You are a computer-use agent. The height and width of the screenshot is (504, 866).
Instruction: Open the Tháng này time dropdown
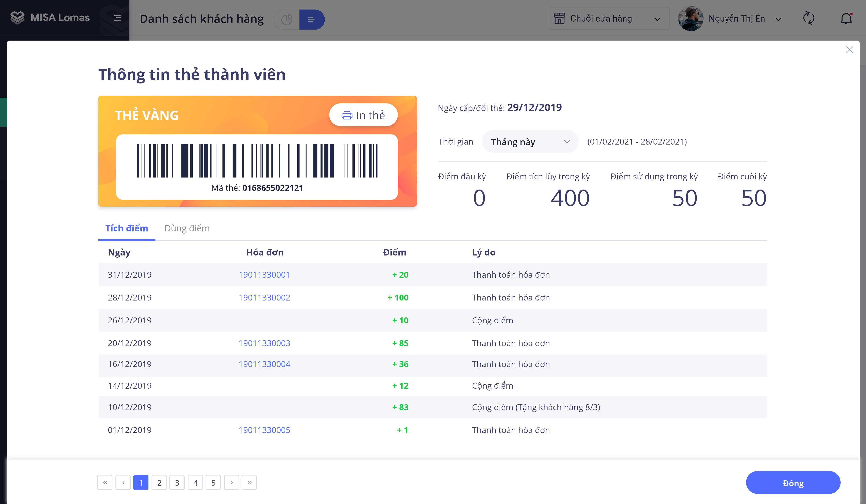[x=530, y=141]
